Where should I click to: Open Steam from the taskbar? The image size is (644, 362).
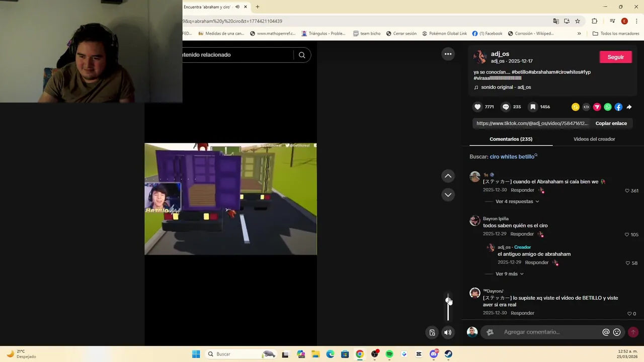(448, 354)
